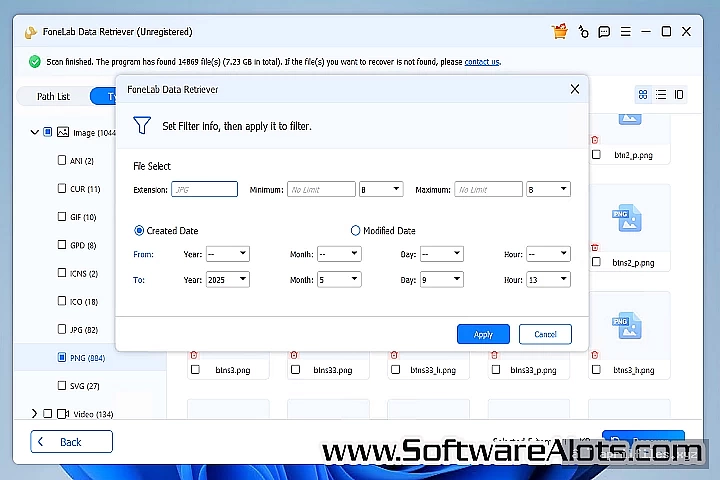Click the deleted mark on btns33.png
The image size is (720, 480).
point(294,355)
